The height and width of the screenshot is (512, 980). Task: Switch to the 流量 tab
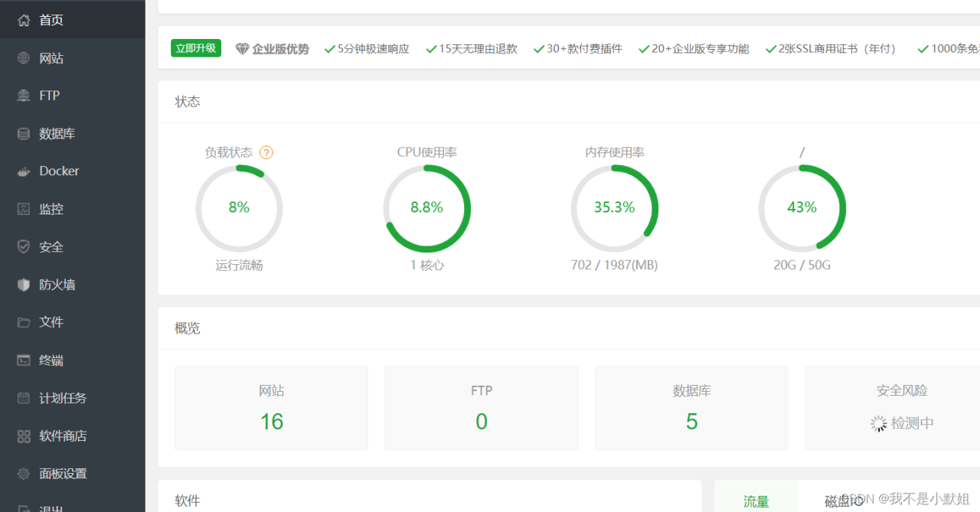point(756,501)
